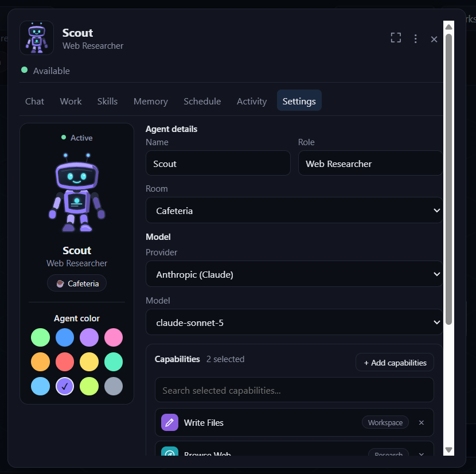Pick the pink agent color
Image resolution: width=476 pixels, height=474 pixels.
(114, 337)
